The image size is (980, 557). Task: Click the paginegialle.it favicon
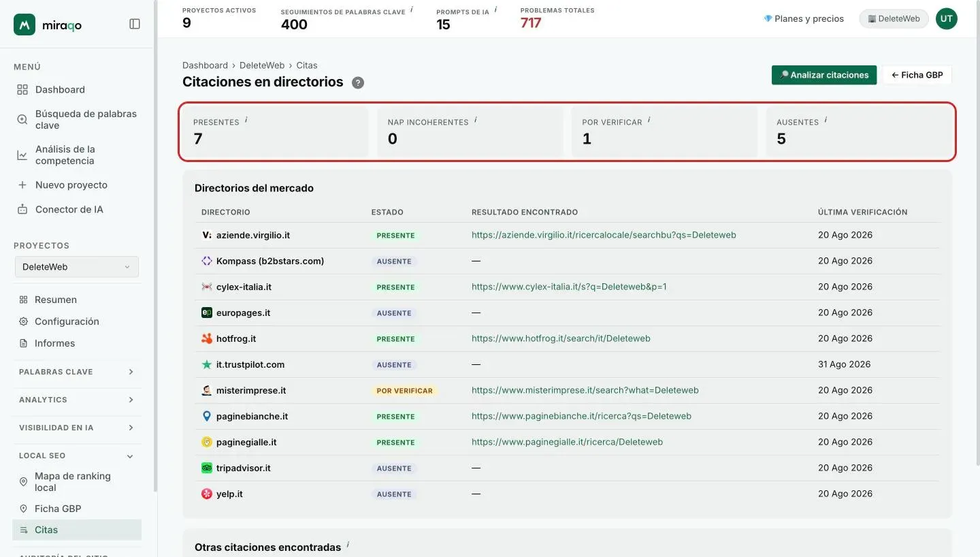click(x=207, y=442)
